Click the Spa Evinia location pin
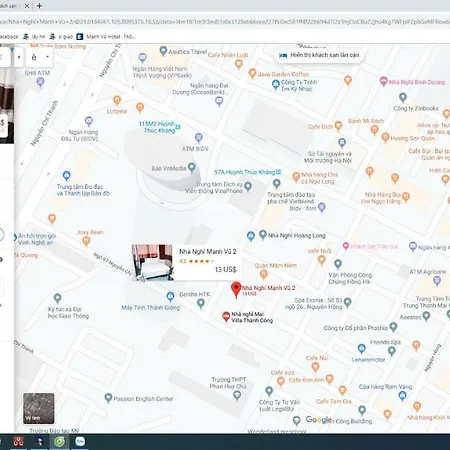Viewport: 450px width, 450px height. [x=348, y=302]
